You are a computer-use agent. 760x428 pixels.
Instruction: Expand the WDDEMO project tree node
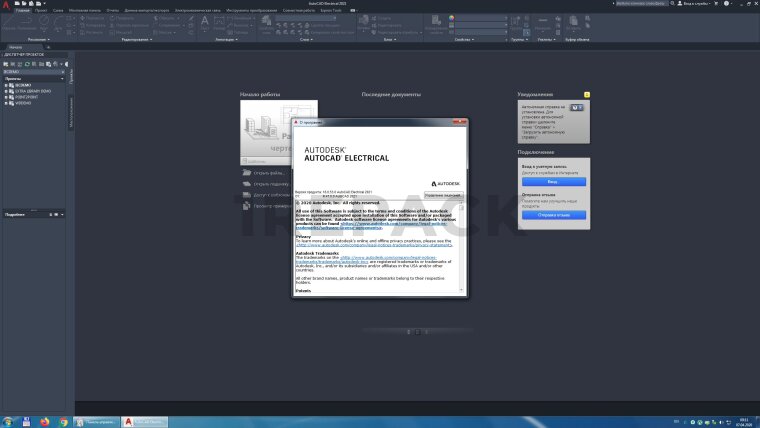[5, 103]
